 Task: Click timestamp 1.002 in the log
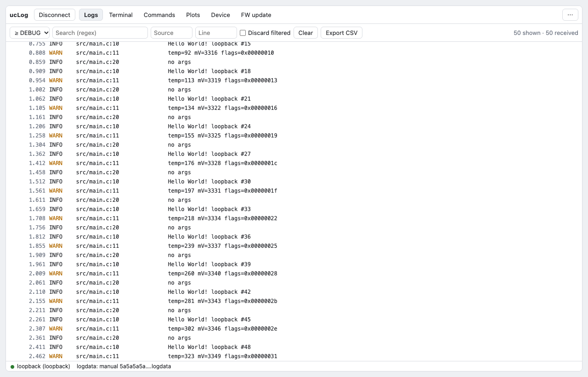(37, 90)
